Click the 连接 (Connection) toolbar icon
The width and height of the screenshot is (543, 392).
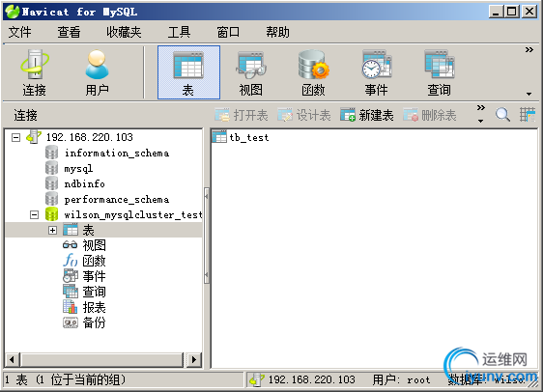coord(34,72)
